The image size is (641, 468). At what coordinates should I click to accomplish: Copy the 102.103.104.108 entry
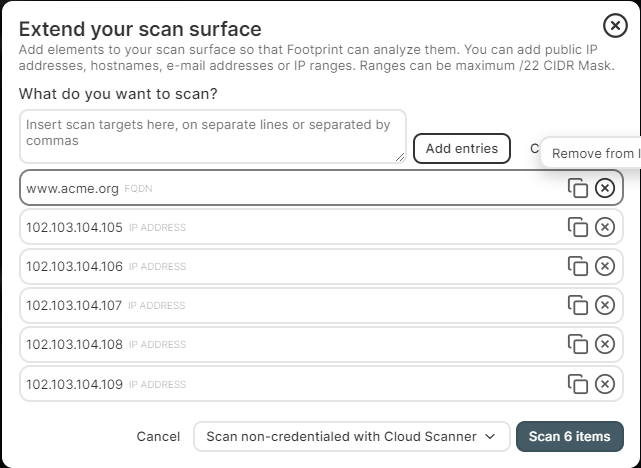tap(578, 344)
